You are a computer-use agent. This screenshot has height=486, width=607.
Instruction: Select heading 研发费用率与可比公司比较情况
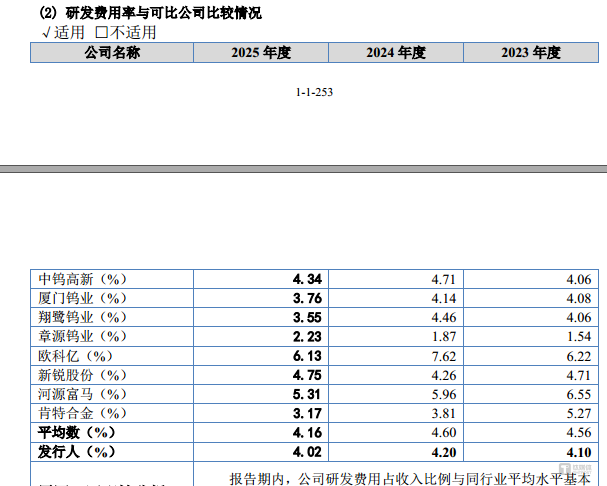coord(163,13)
